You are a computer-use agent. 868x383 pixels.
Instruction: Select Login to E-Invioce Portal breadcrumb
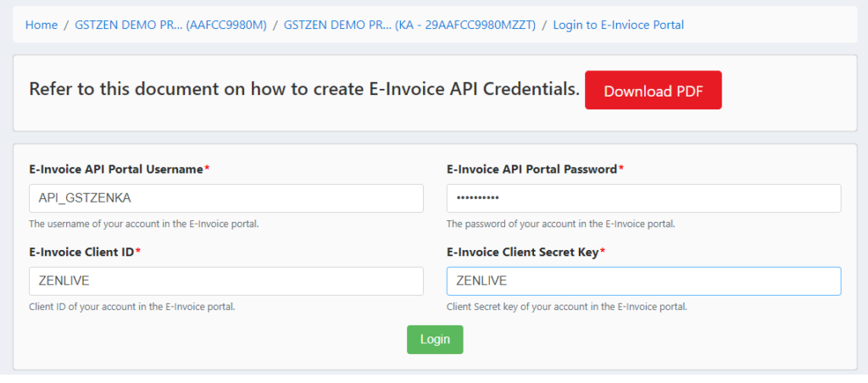(618, 25)
